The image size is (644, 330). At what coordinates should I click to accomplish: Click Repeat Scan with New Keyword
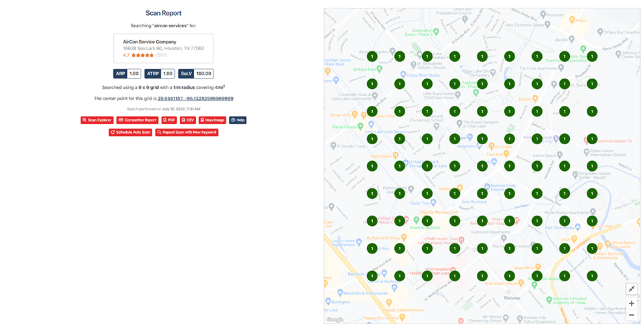[187, 133]
